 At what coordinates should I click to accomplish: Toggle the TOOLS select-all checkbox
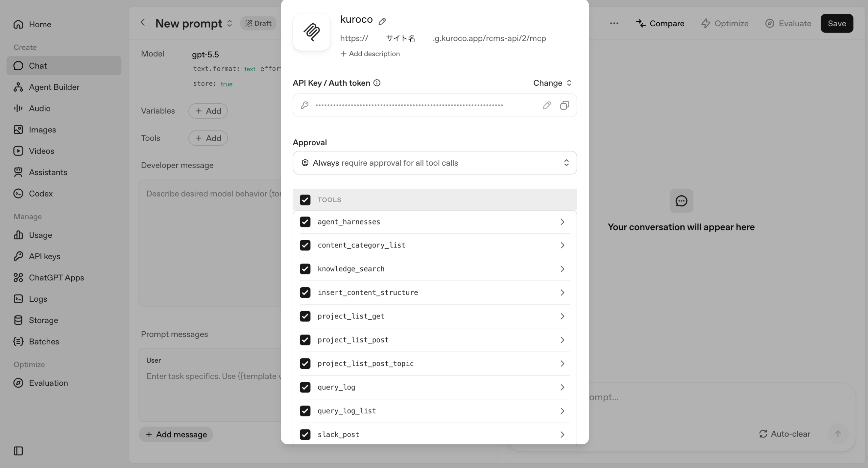[x=305, y=200]
